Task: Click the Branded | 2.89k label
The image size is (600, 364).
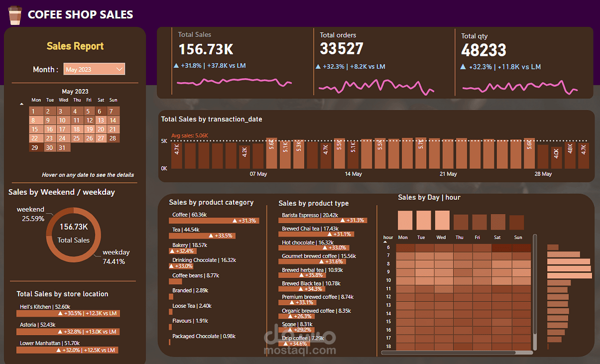Action: click(x=189, y=290)
